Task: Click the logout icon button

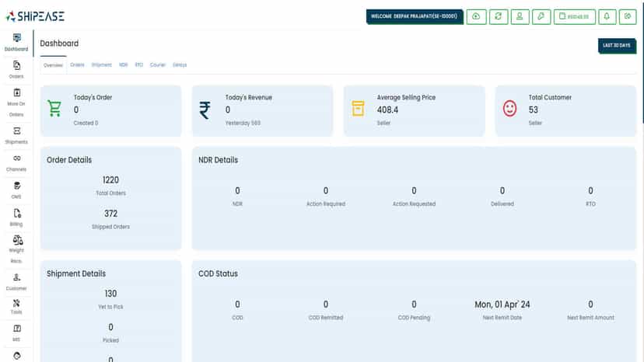Action: coord(628,17)
